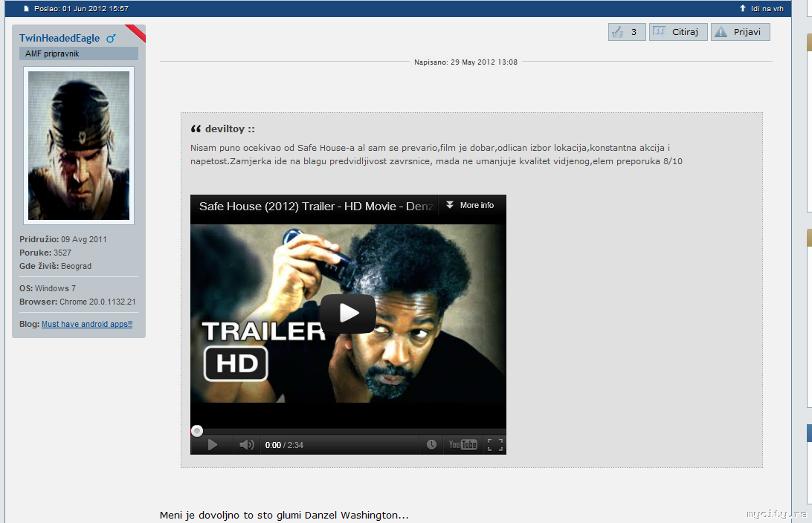
Task: Click the male gender symbol icon
Action: tap(111, 39)
